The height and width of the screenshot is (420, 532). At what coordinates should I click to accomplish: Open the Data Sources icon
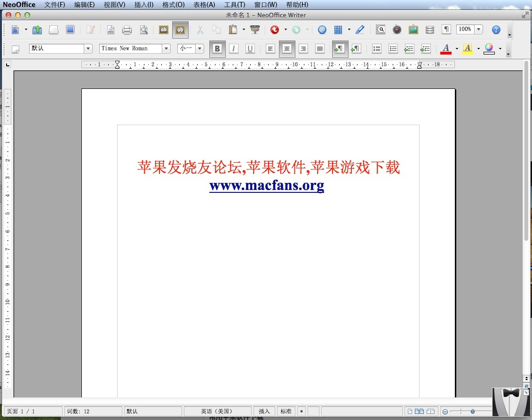pyautogui.click(x=430, y=30)
